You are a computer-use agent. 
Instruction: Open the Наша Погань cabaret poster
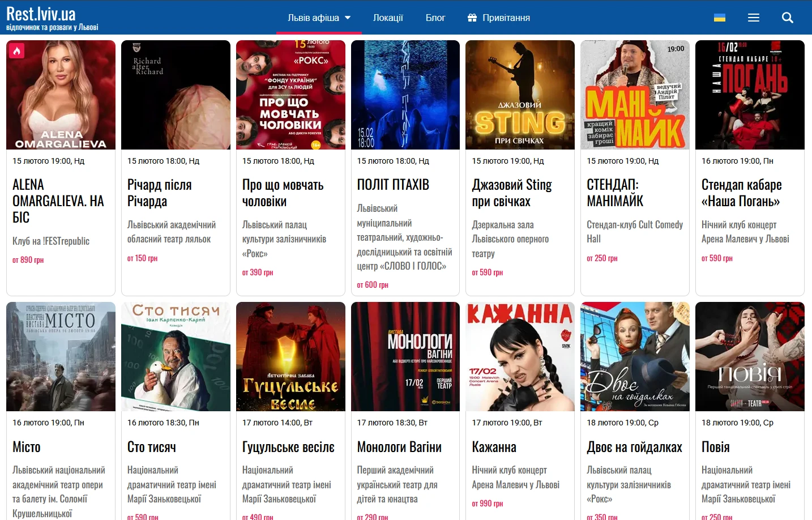750,95
